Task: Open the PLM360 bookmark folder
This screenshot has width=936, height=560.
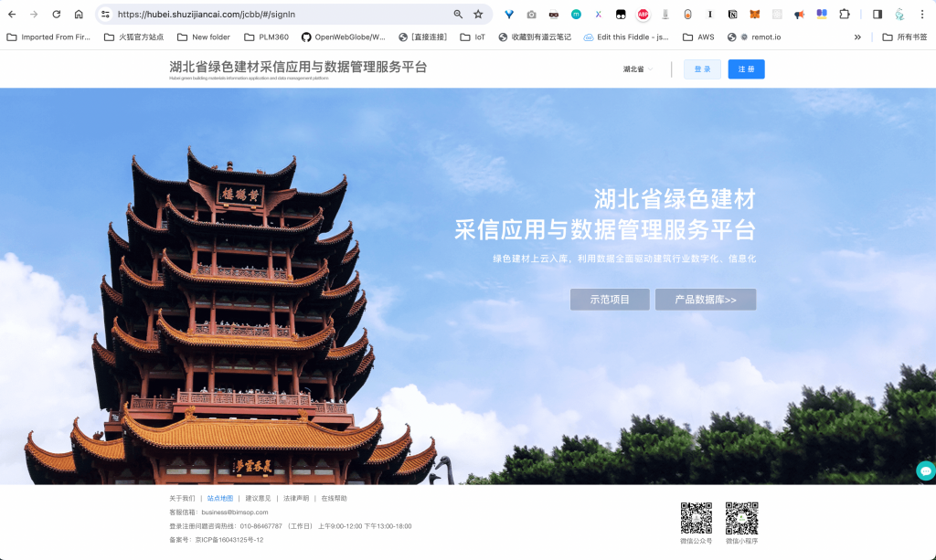Action: (266, 37)
